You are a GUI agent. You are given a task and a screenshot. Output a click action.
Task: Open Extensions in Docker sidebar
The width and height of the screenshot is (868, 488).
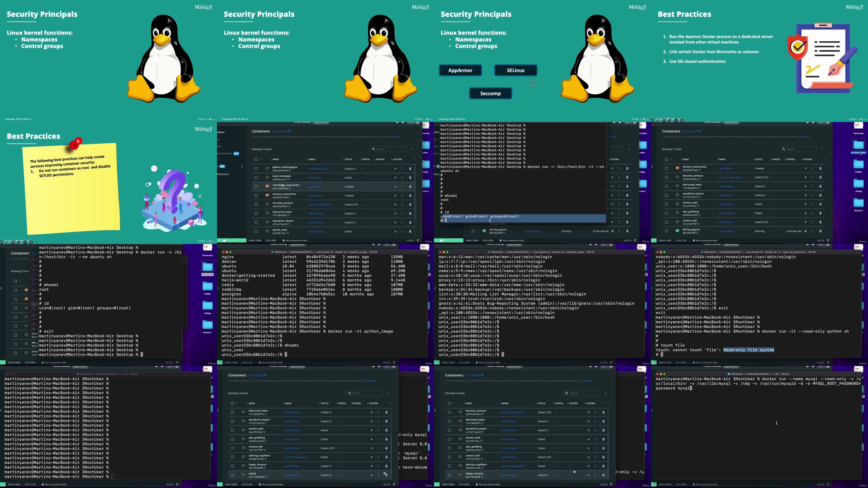[x=223, y=174]
